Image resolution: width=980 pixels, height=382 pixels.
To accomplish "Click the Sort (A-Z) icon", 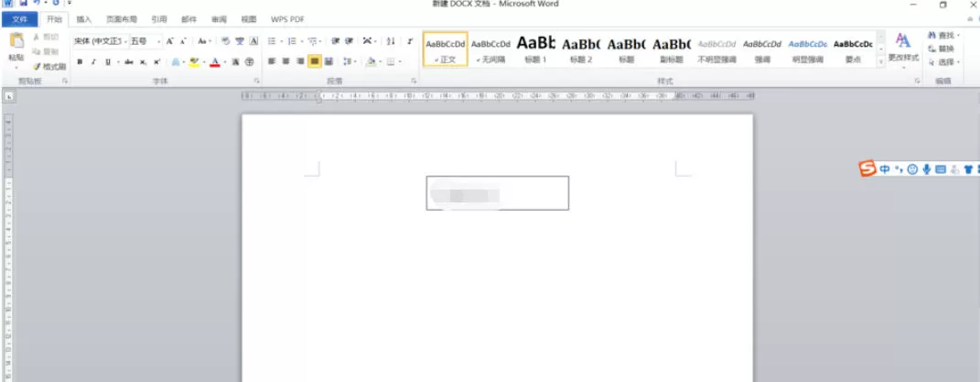I will pyautogui.click(x=391, y=41).
